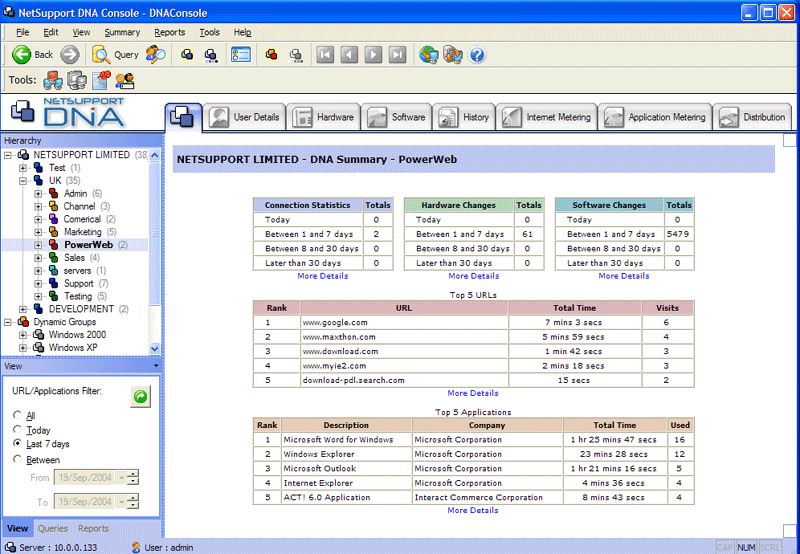800x554 pixels.
Task: Open the To date dropdown
Action: (x=121, y=501)
